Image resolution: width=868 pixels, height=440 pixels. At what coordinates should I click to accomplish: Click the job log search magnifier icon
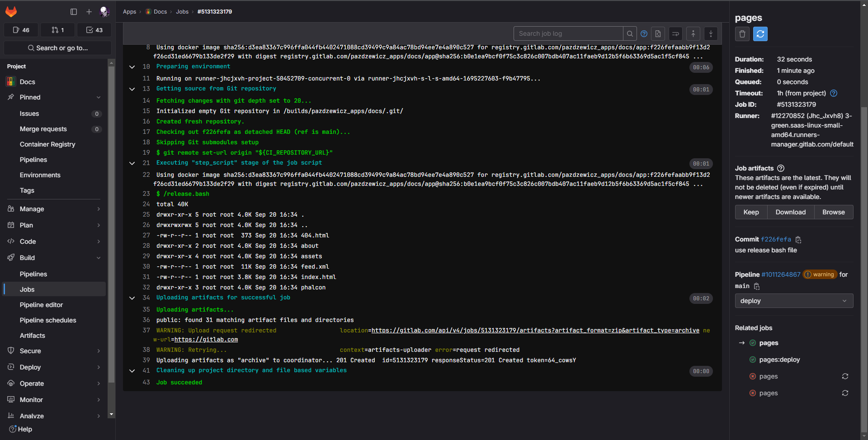pos(630,34)
